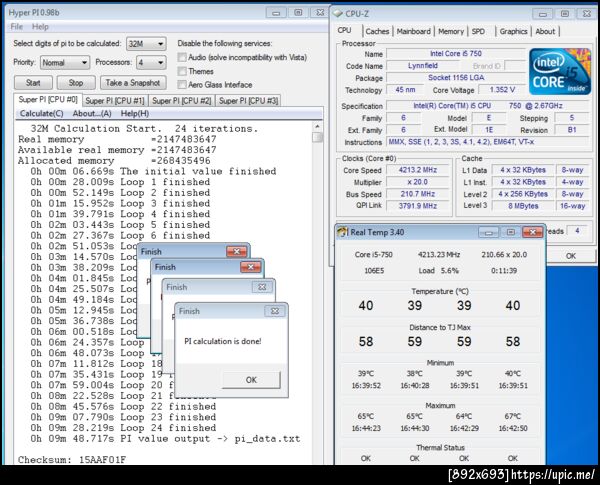
Task: Click the Level 3 cache value 8 MBytes
Action: click(523, 206)
